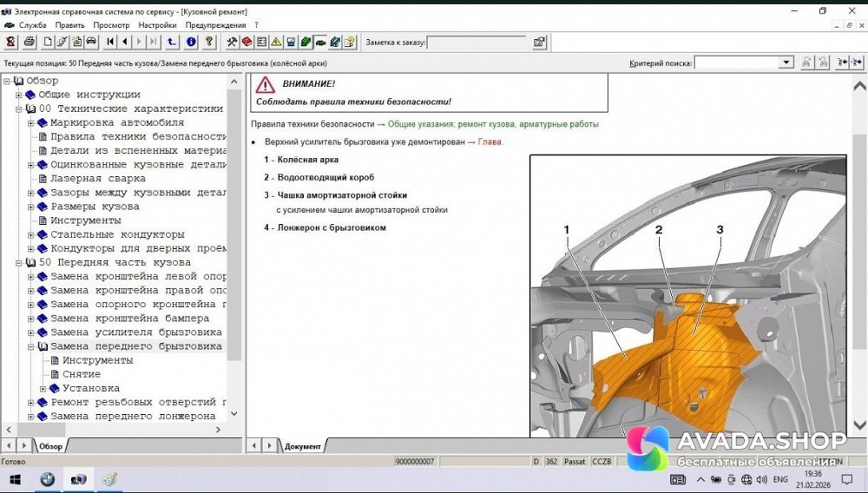Switch to the Обзор tab

50,446
